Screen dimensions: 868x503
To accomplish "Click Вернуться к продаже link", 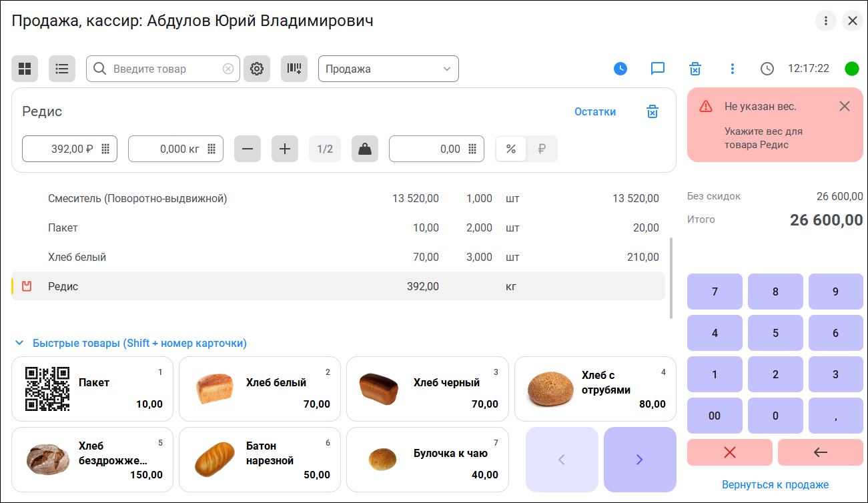I will (x=775, y=484).
